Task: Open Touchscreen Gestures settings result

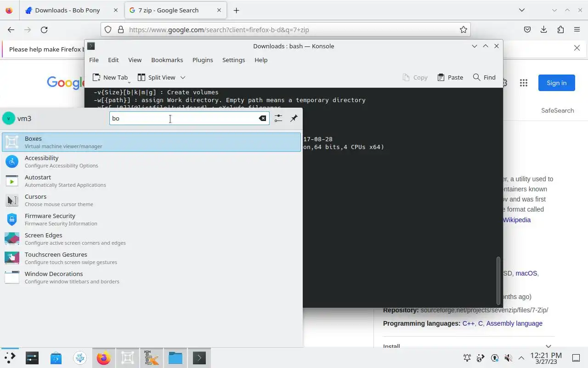Action: click(151, 258)
